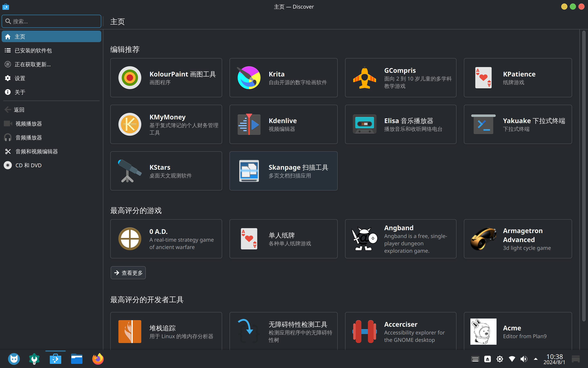
Task: Click 多页文档扫描应用 description text
Action: 290,176
